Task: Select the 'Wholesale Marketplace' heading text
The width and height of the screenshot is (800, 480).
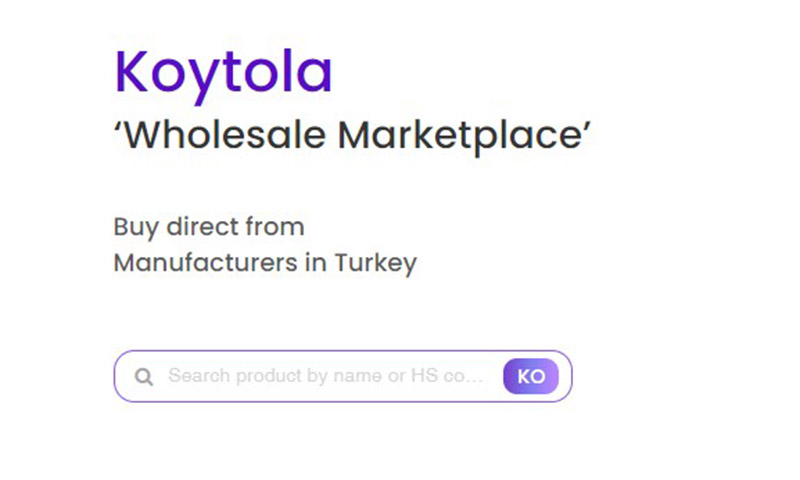Action: [x=352, y=136]
